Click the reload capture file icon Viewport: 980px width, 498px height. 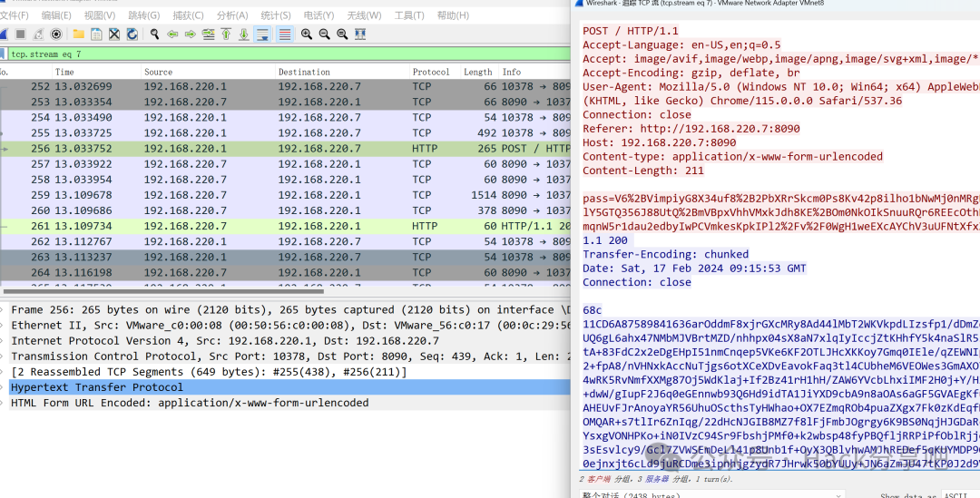click(x=132, y=34)
